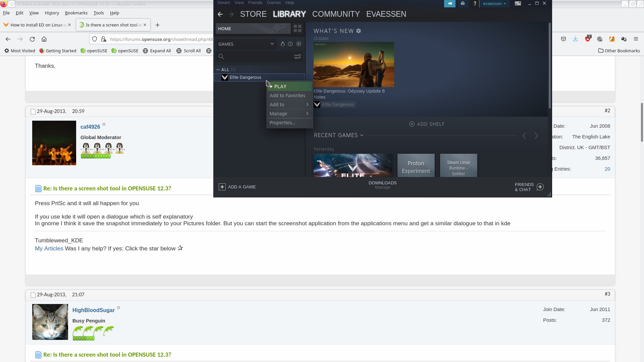The width and height of the screenshot is (644, 362).
Task: Open Friends & Chat plus icon
Action: 540,187
